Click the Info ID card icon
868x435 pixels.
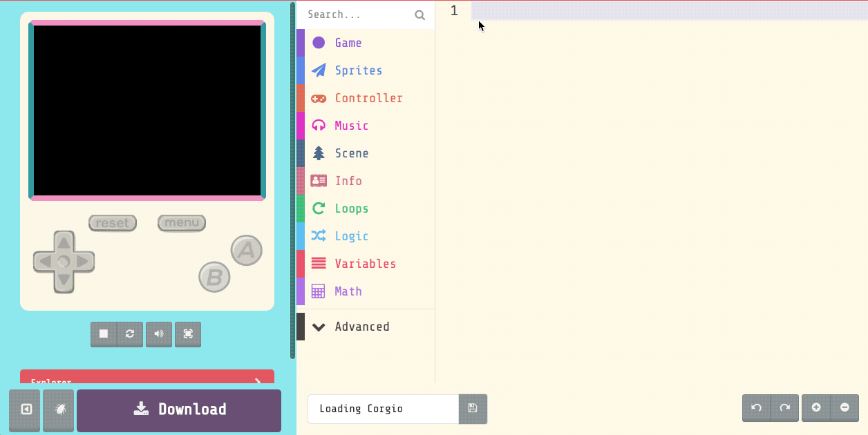[x=319, y=181]
